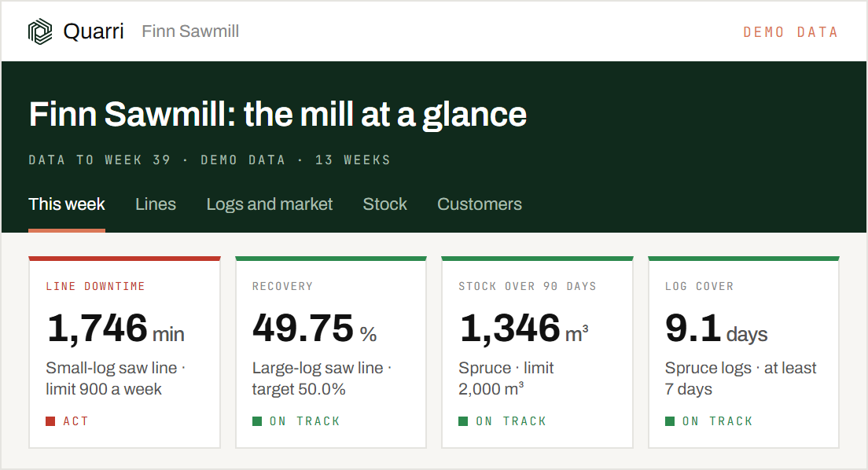
Task: Open the This week tab
Action: tap(66, 204)
